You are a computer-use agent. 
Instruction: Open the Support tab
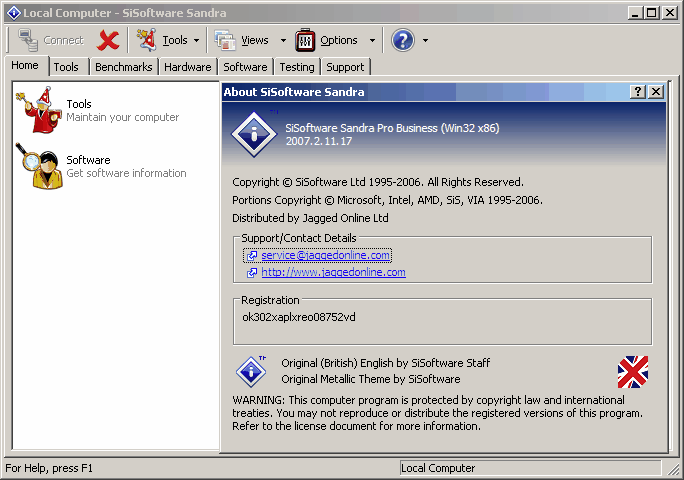pos(345,67)
